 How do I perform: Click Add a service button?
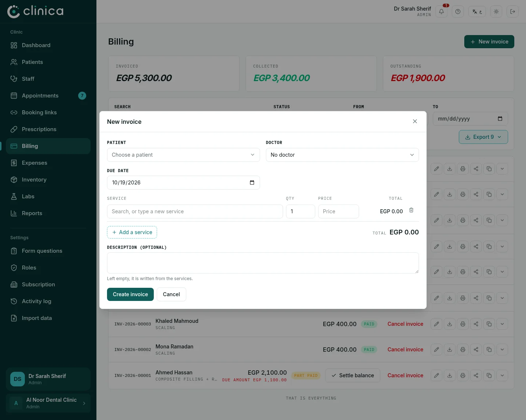point(132,232)
